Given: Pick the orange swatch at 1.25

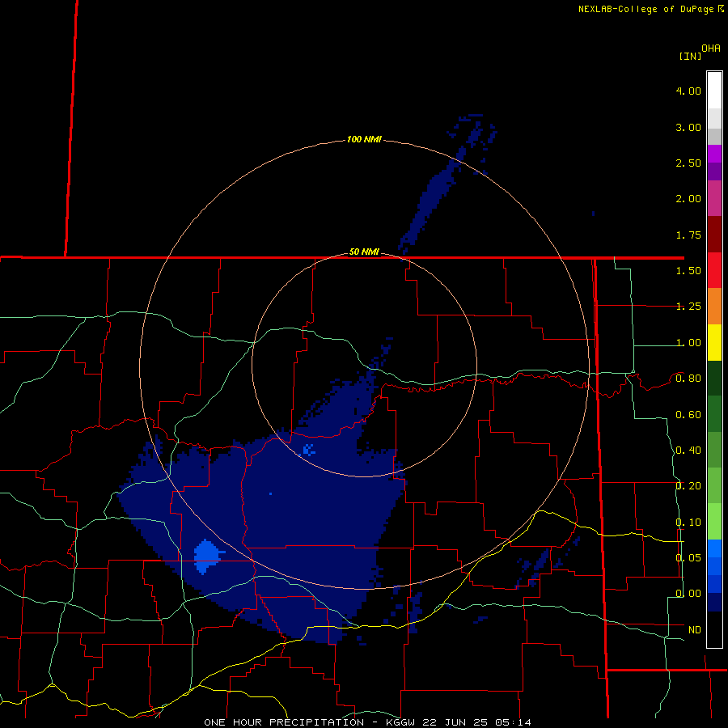Looking at the screenshot, I should tap(714, 306).
